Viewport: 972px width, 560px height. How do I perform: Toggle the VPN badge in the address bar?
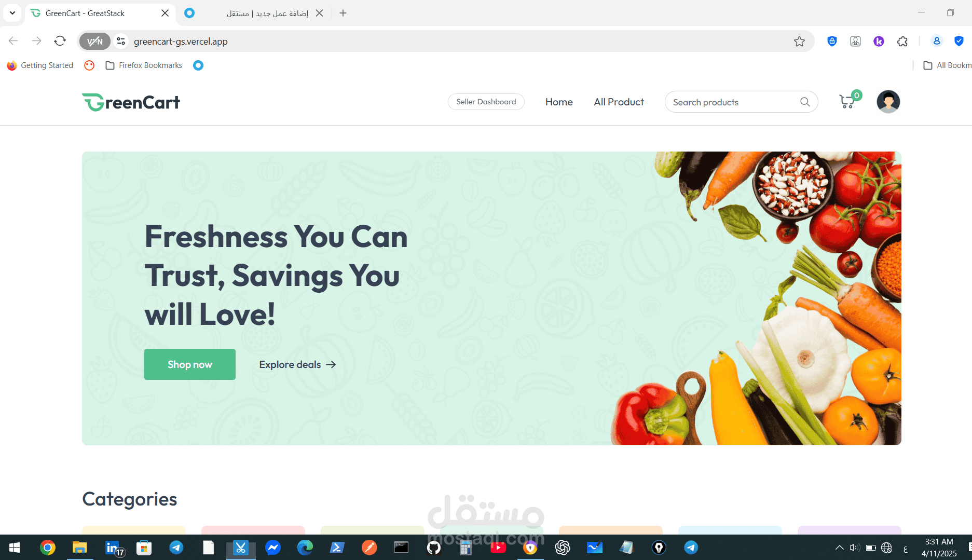click(95, 42)
